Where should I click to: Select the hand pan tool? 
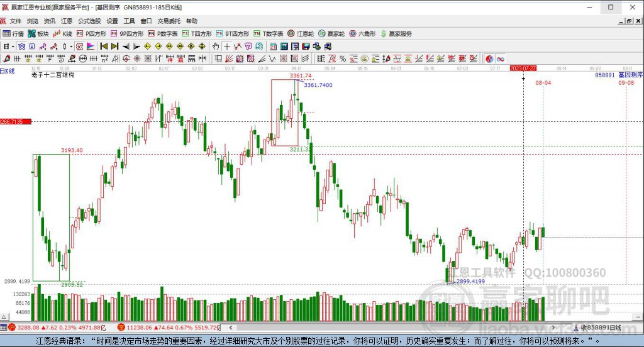[216, 47]
